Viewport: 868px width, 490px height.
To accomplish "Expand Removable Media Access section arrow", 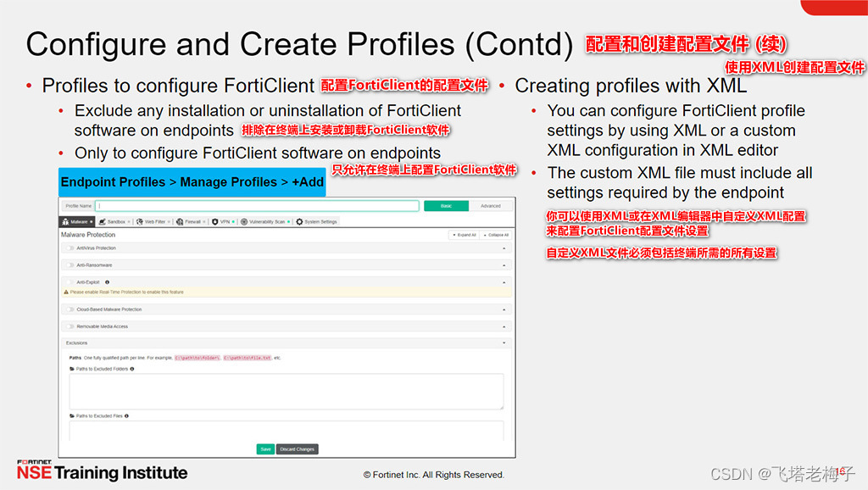I will [x=504, y=326].
